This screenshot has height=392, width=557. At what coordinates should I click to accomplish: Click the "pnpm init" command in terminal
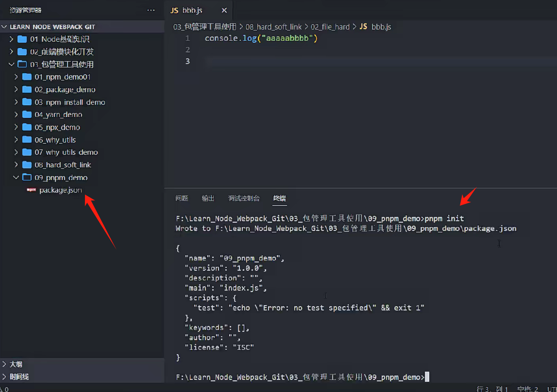click(x=444, y=218)
